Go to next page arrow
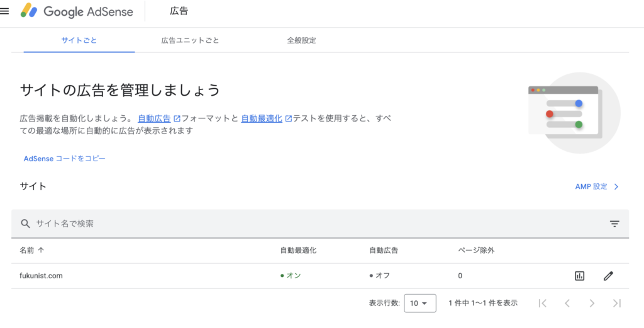This screenshot has height=328, width=644. [592, 303]
